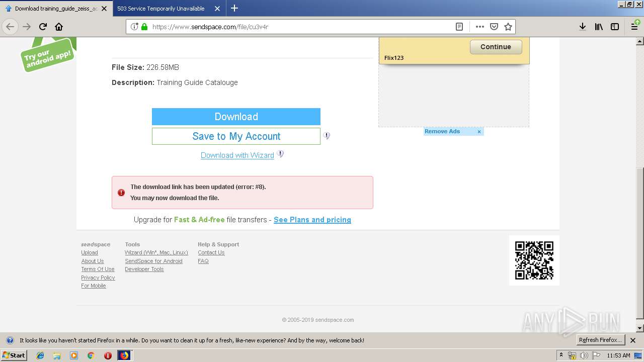Click scrollbar down arrow
This screenshot has width=644, height=362.
640,328
